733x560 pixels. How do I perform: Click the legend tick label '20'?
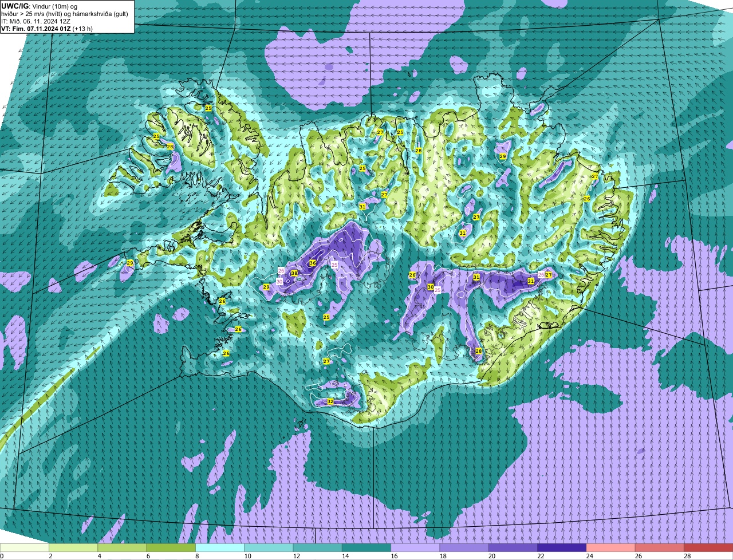(x=491, y=556)
